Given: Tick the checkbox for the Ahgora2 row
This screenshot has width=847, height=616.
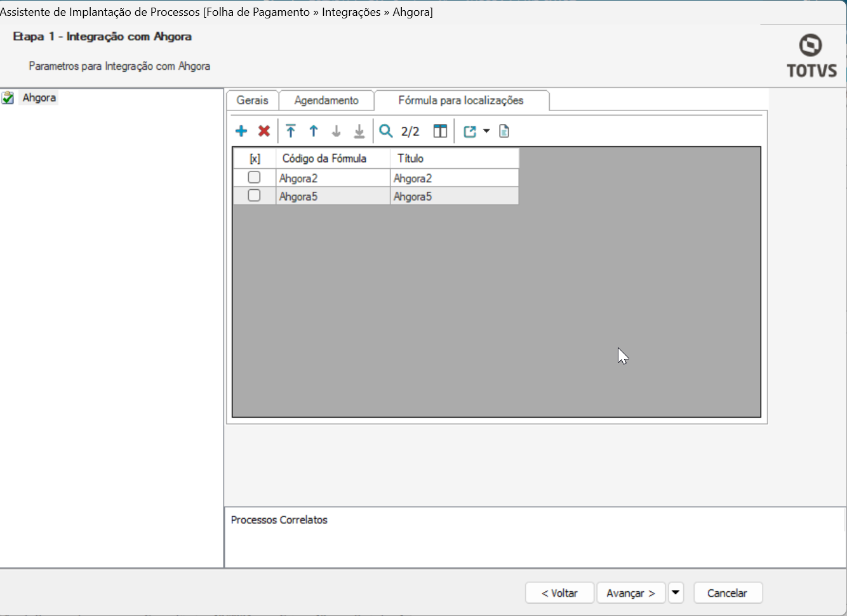Looking at the screenshot, I should 254,177.
